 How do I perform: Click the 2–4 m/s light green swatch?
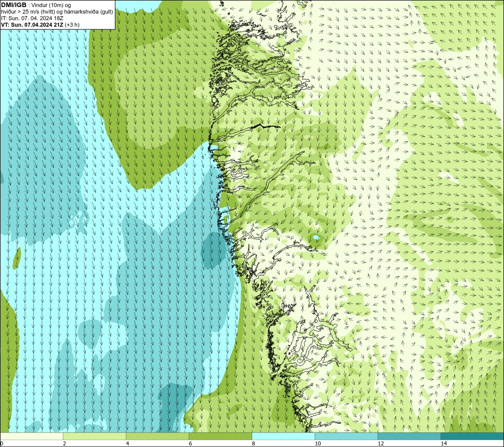[95, 436]
